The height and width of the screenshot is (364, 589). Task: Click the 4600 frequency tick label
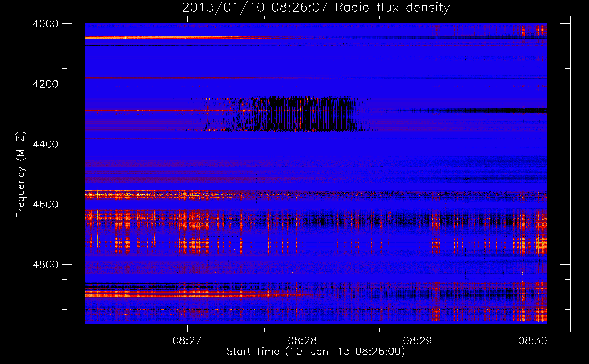tap(46, 204)
